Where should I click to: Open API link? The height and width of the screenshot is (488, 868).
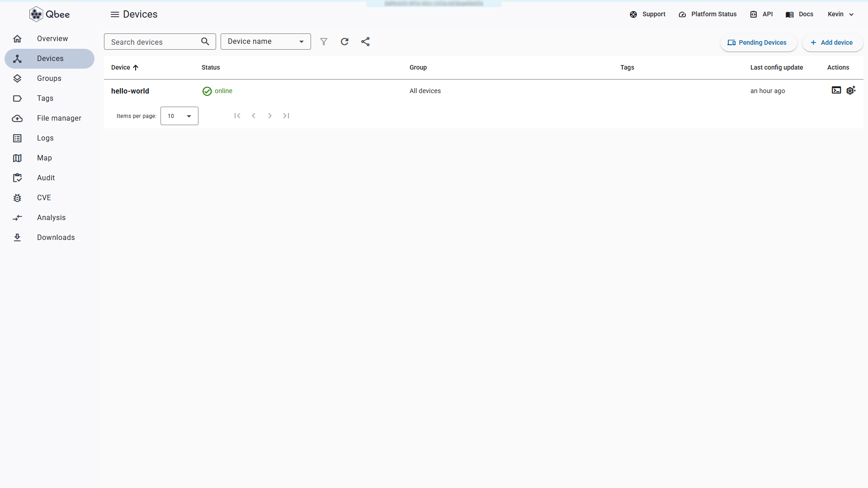click(x=761, y=14)
